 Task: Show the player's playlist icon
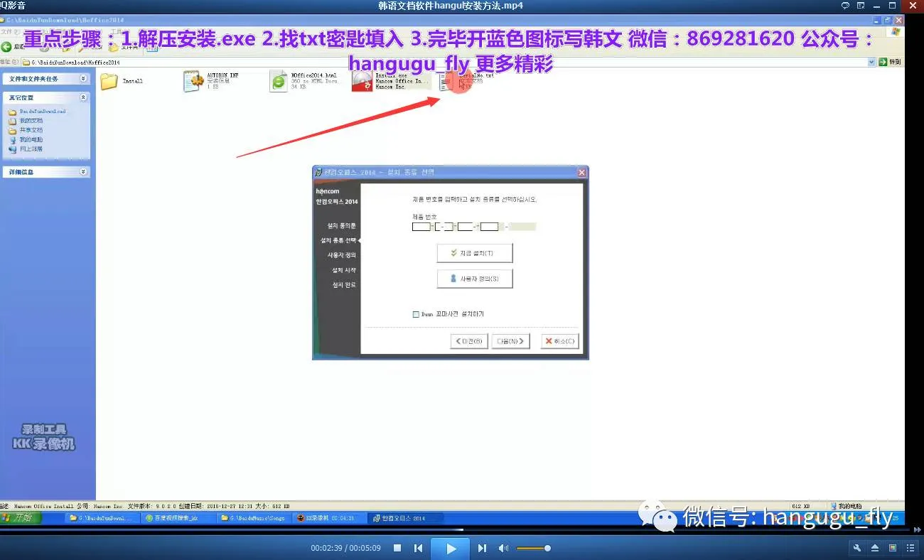pos(910,548)
